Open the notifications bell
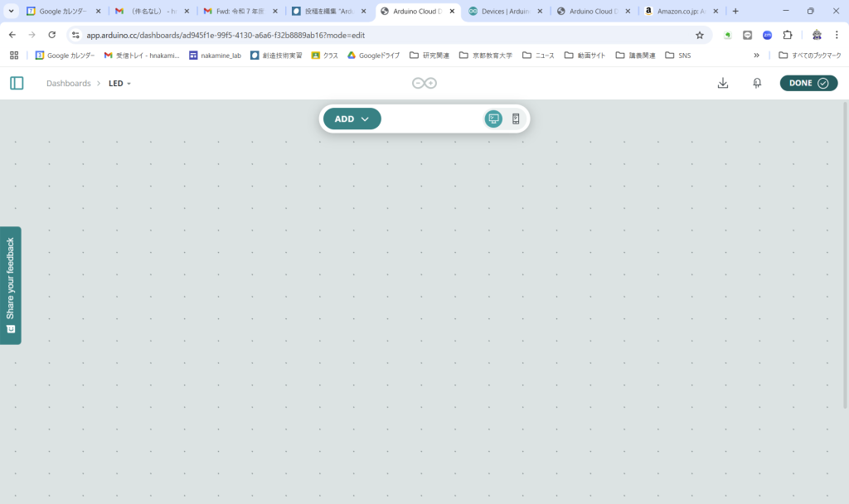 pyautogui.click(x=757, y=83)
